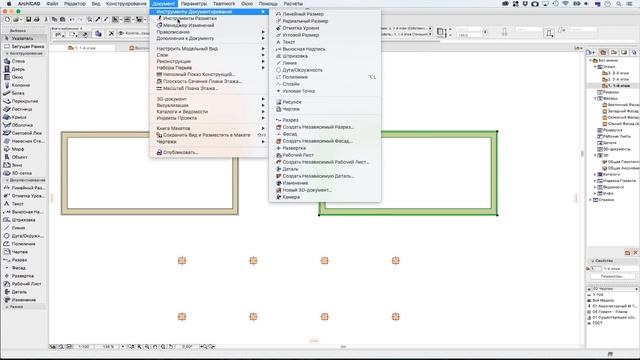Select the Зона zone tool
The height and width of the screenshot is (360, 640).
pyautogui.click(x=24, y=165)
